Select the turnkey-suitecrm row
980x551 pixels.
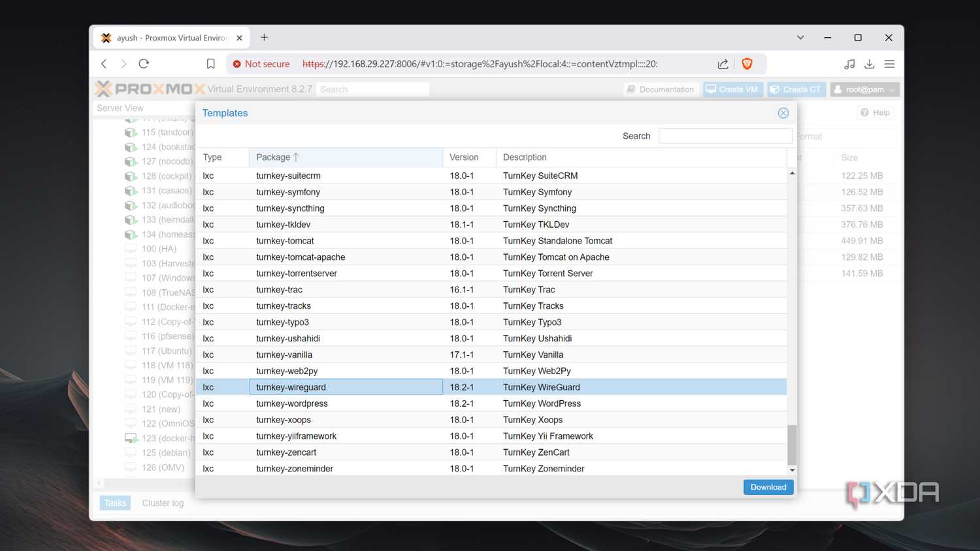491,176
